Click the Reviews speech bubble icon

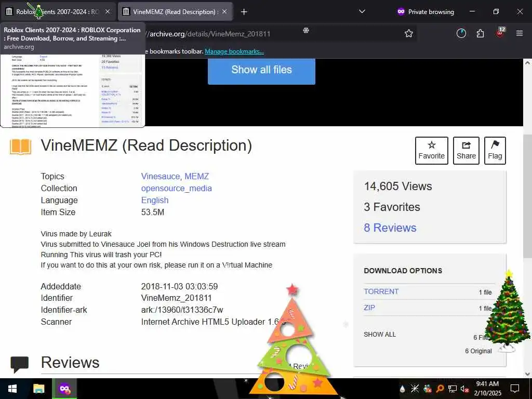pyautogui.click(x=19, y=364)
